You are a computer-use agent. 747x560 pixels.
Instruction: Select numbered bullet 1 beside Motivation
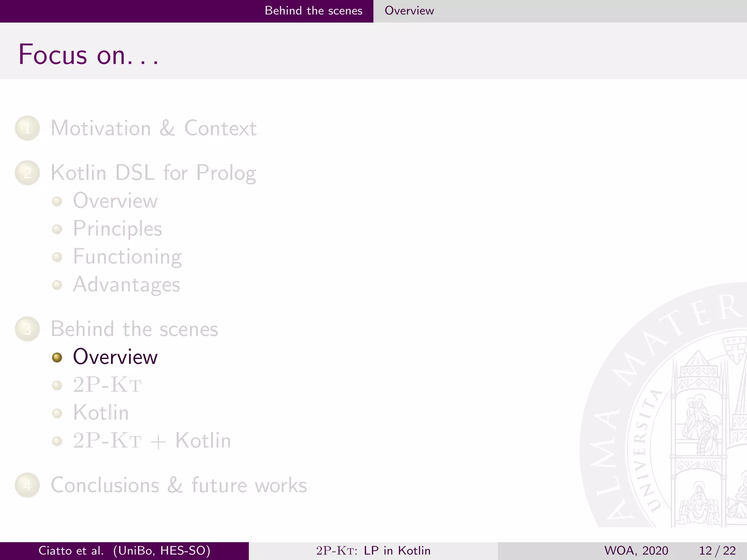pyautogui.click(x=27, y=128)
